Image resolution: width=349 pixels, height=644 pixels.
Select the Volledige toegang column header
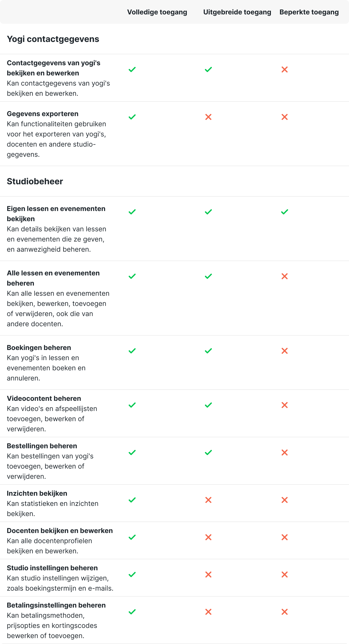(x=157, y=12)
